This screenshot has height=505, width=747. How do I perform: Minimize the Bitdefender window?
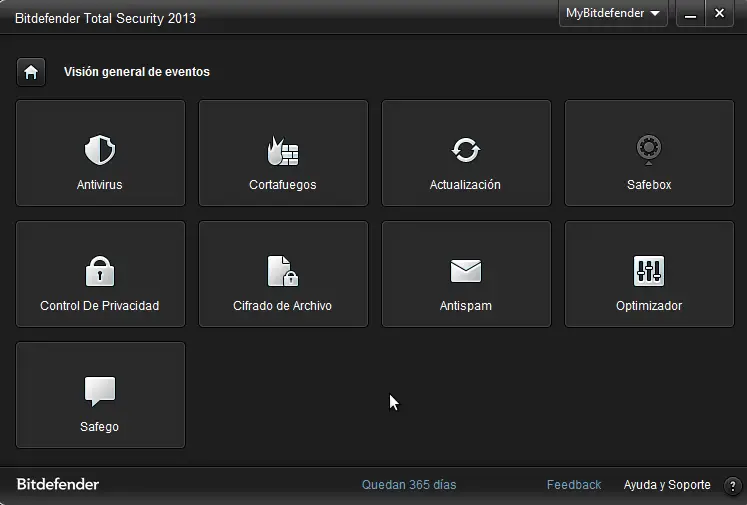[690, 14]
